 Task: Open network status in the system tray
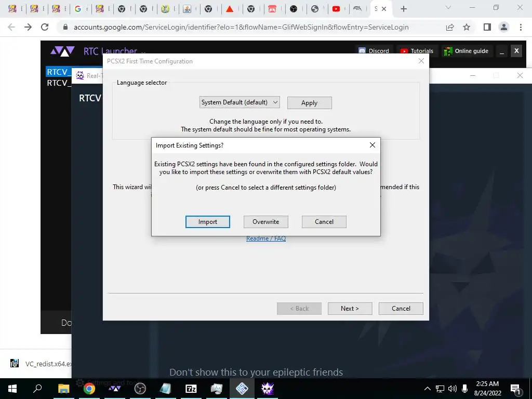(x=440, y=389)
